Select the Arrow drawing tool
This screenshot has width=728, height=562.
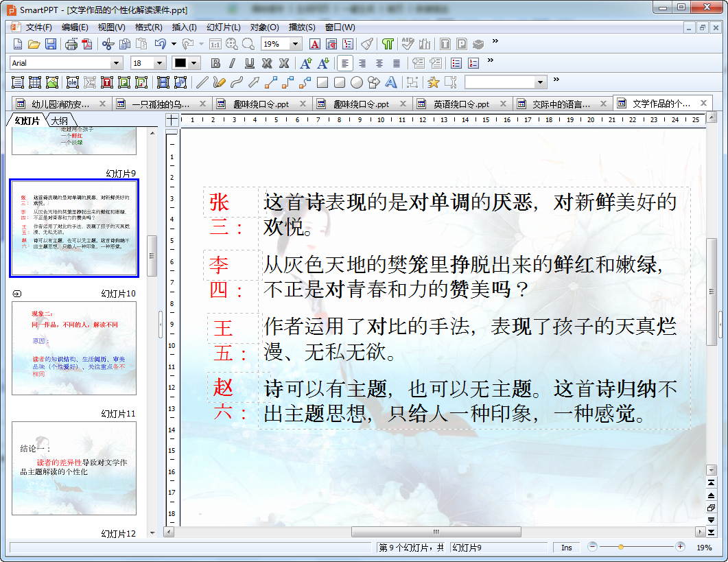253,82
